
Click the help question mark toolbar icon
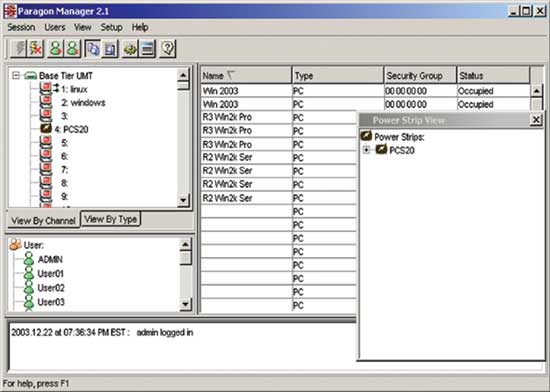[x=168, y=48]
